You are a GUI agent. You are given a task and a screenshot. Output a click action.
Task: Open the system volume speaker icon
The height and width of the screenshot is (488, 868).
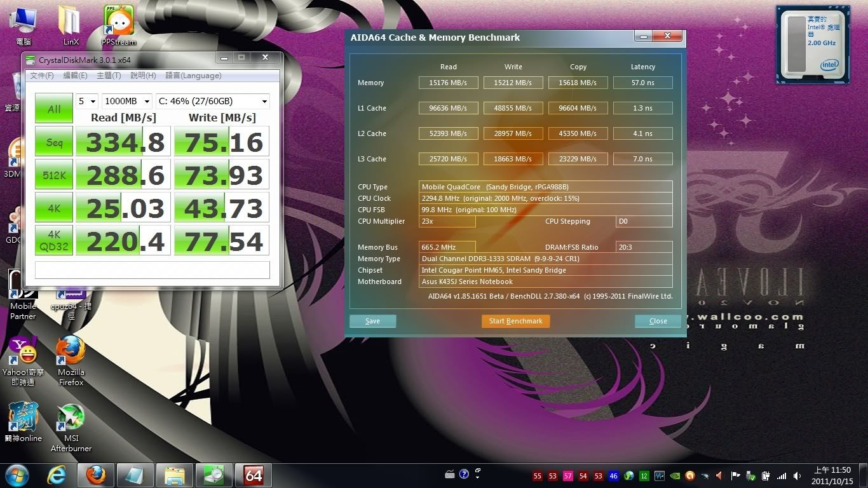797,476
